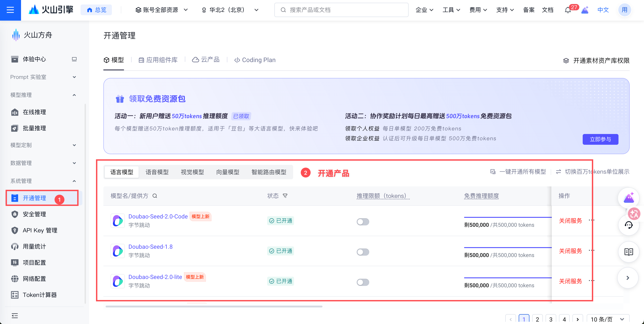Expand the 工具 menu
Screen dimensions: 644x324
tap(451, 10)
